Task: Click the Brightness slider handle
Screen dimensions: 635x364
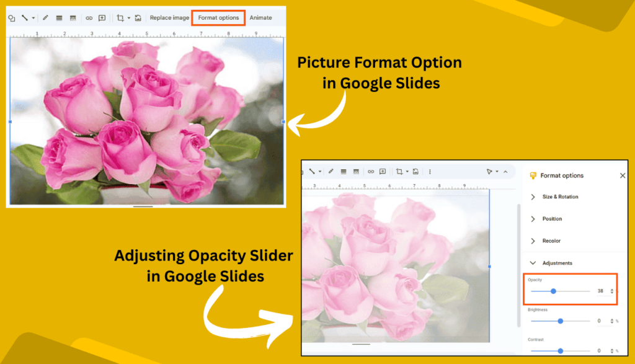Action: click(561, 321)
